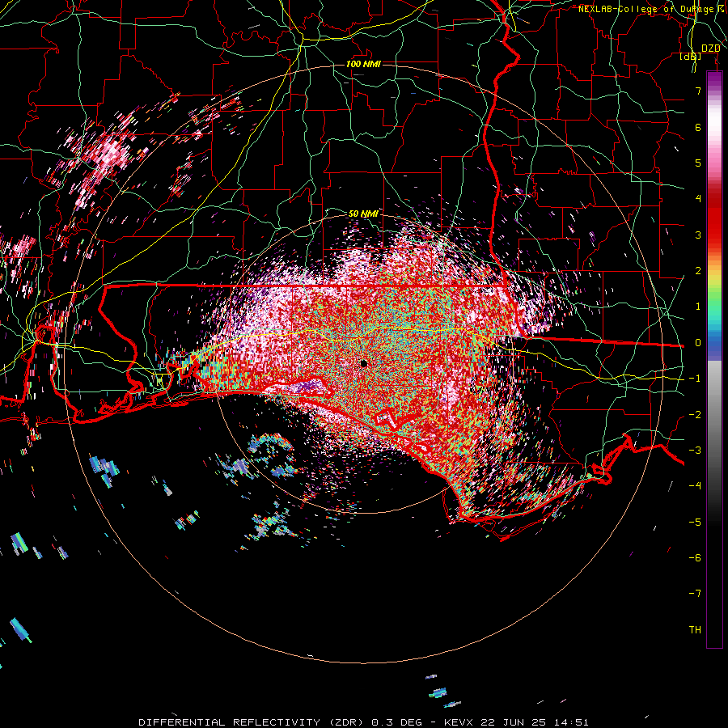The image size is (728, 728).
Task: Click the 100 NMI range ring label
Action: (x=363, y=64)
